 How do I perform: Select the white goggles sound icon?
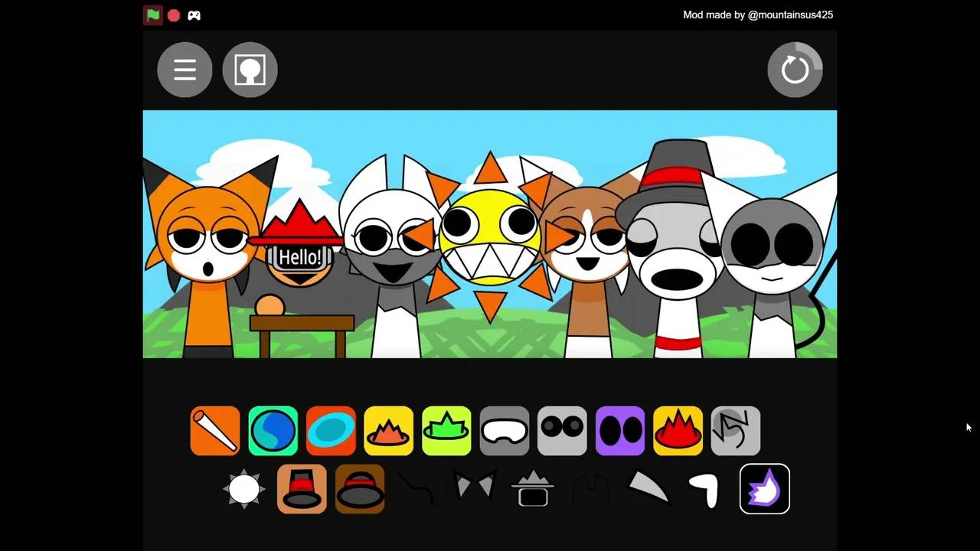click(505, 431)
